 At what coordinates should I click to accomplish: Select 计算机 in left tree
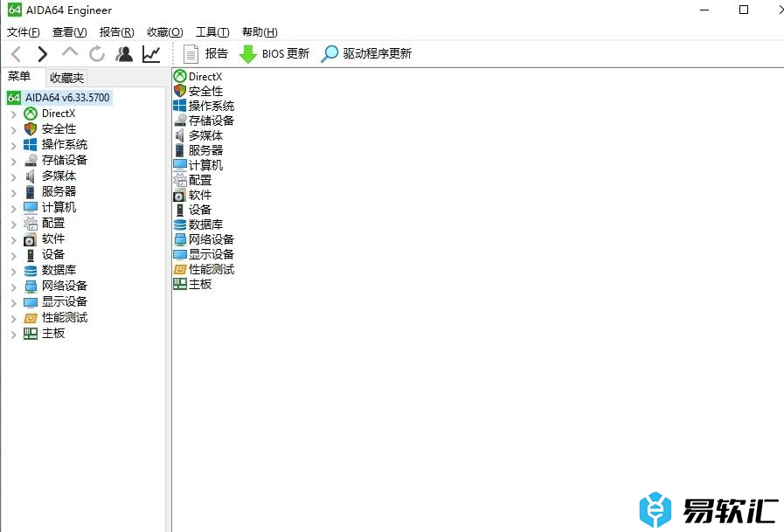coord(59,207)
